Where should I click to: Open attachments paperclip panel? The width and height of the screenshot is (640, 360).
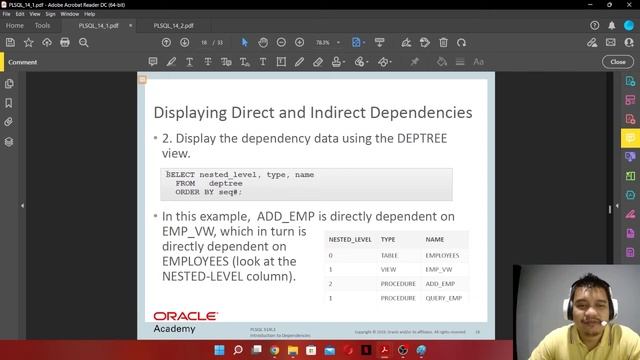[9, 122]
